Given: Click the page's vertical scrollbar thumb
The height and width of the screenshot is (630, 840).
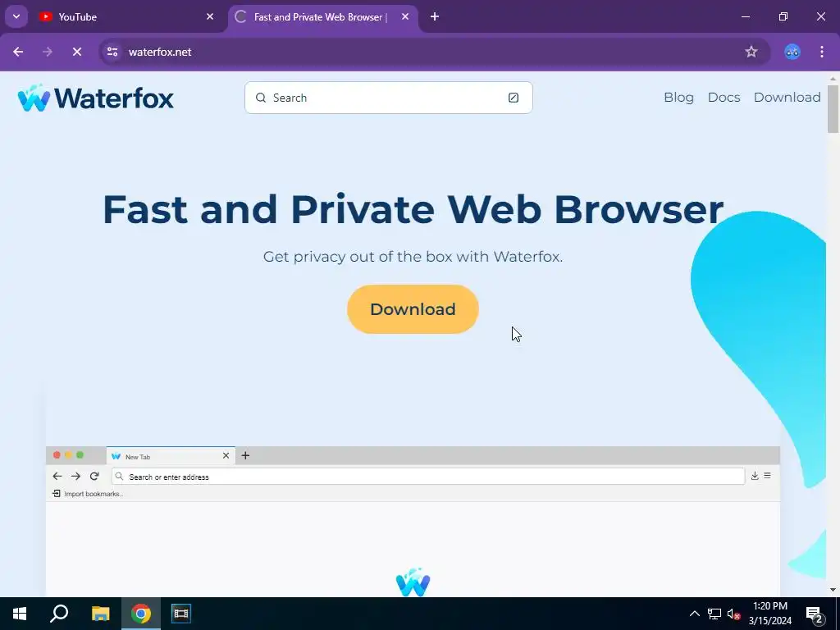Looking at the screenshot, I should pyautogui.click(x=833, y=109).
